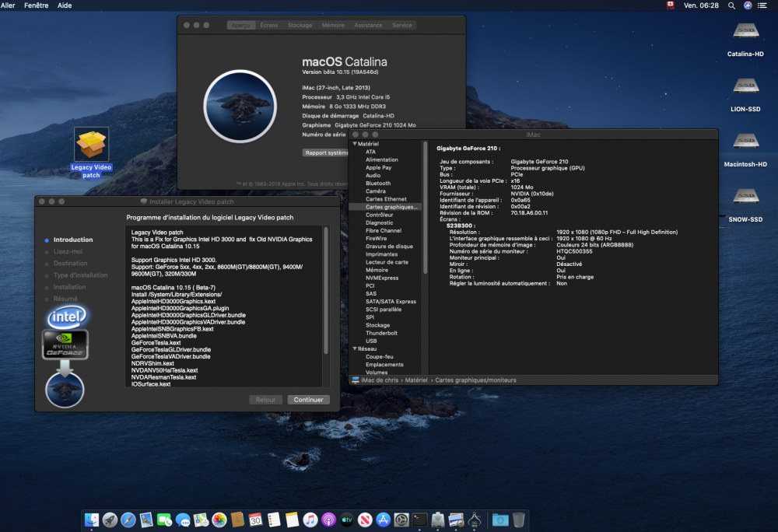
Task: Click the menu bar clock Ven. 06:28
Action: [701, 5]
